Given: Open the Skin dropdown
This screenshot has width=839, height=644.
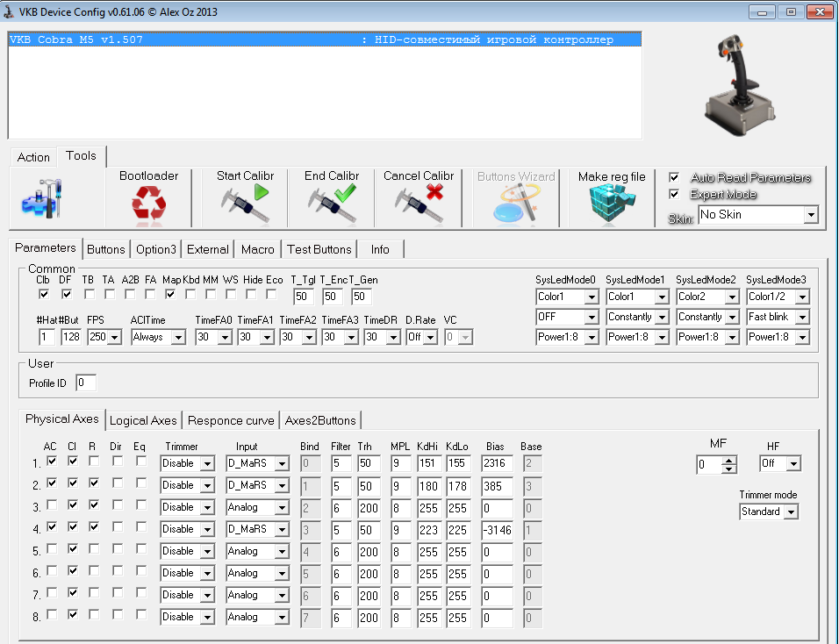Looking at the screenshot, I should 810,215.
